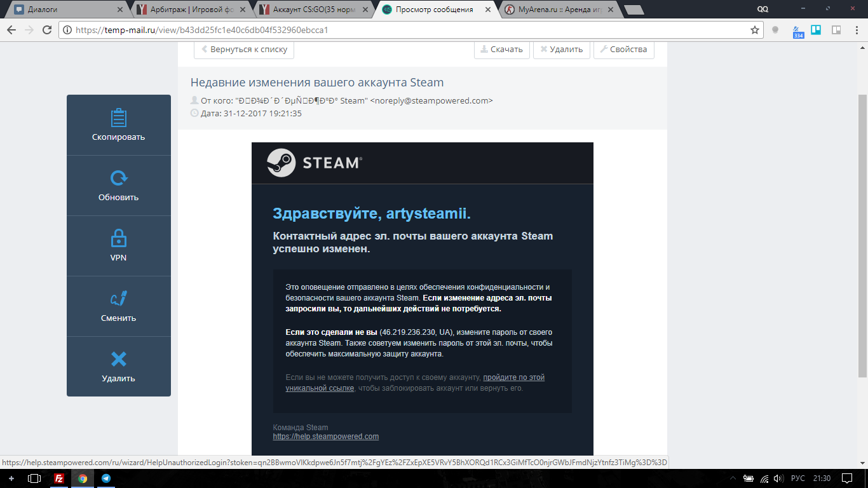Screen dimensions: 868x488
Task: Open Telegram from the Windows taskbar
Action: [x=105, y=478]
